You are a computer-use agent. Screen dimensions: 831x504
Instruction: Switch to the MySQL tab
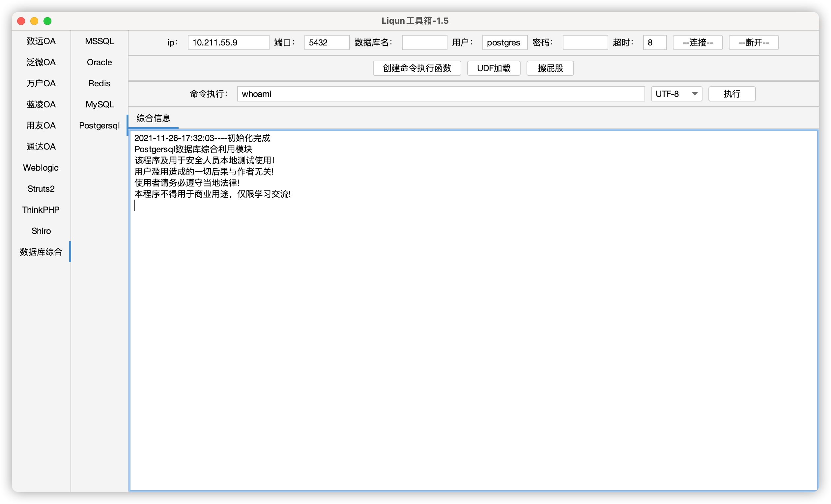[99, 104]
